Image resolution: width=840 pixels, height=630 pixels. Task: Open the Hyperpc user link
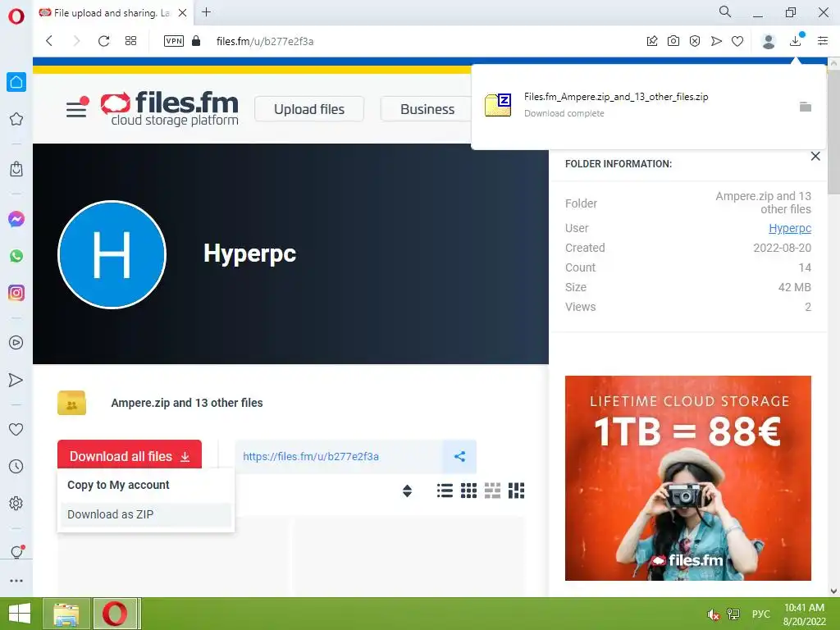pyautogui.click(x=790, y=228)
